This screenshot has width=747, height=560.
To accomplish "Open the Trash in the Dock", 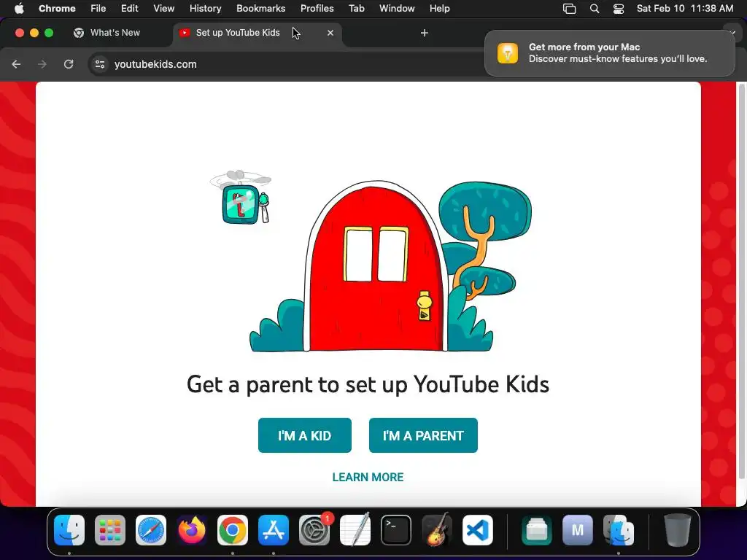I will click(677, 530).
